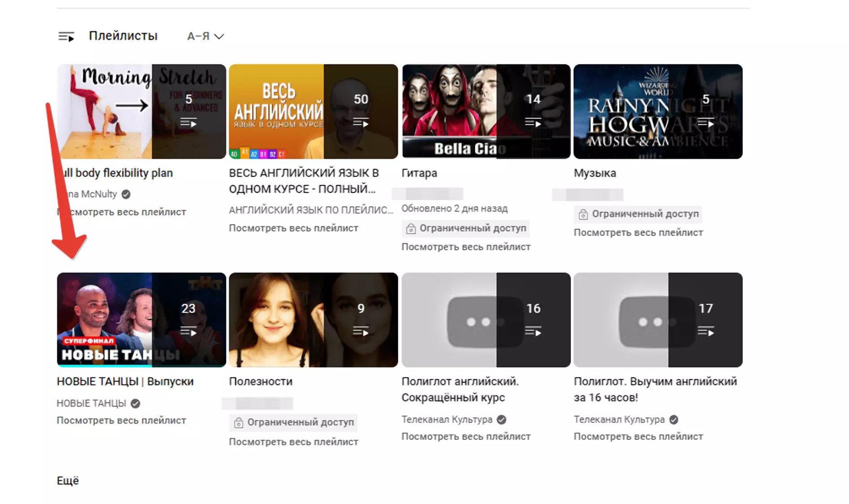Click the playlist icon under the 17 count
Image resolution: width=849 pixels, height=504 pixels.
pos(705,331)
